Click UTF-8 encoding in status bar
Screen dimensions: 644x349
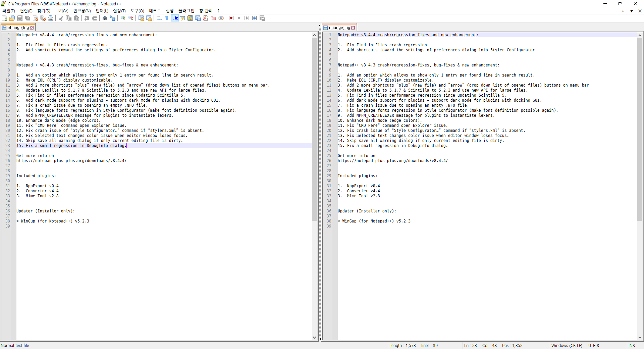coord(594,346)
